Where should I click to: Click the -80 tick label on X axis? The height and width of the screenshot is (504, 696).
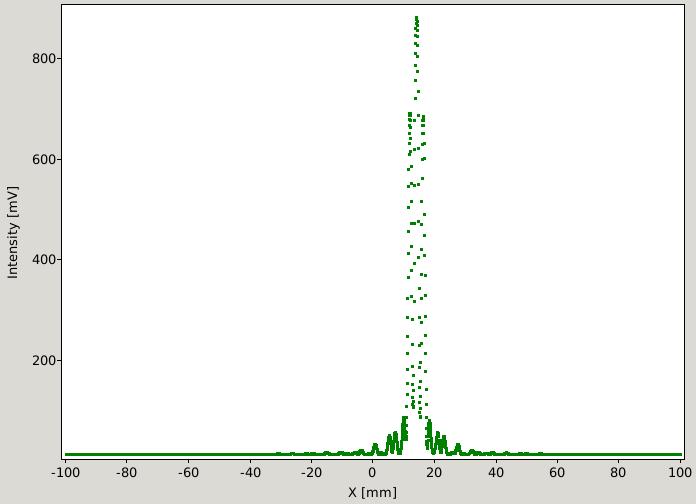coord(127,472)
